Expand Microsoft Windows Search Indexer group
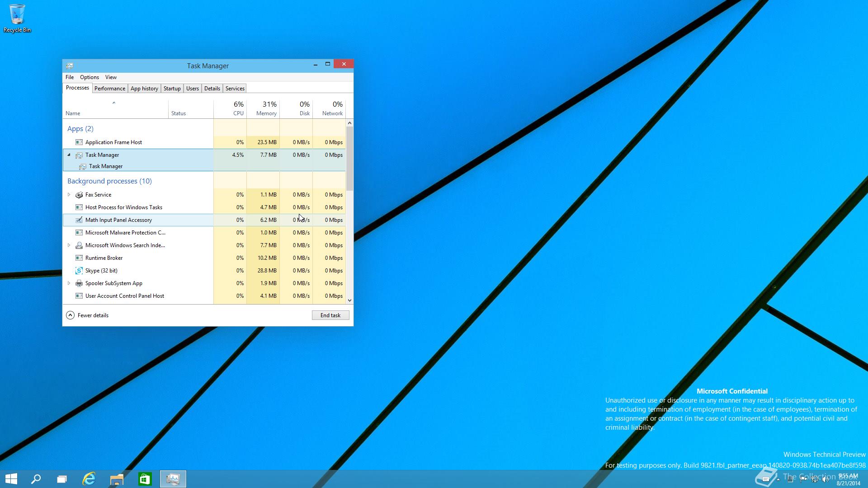868x488 pixels. (69, 245)
